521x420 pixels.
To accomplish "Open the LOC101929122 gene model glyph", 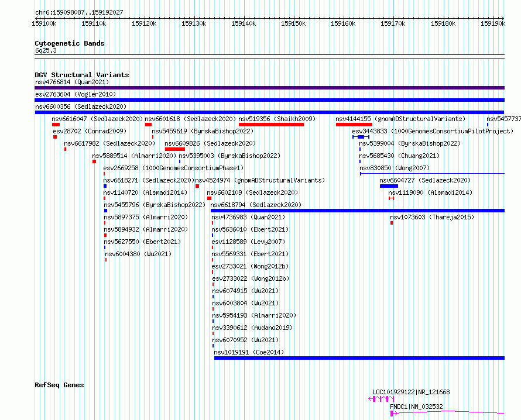I will pos(381,399).
